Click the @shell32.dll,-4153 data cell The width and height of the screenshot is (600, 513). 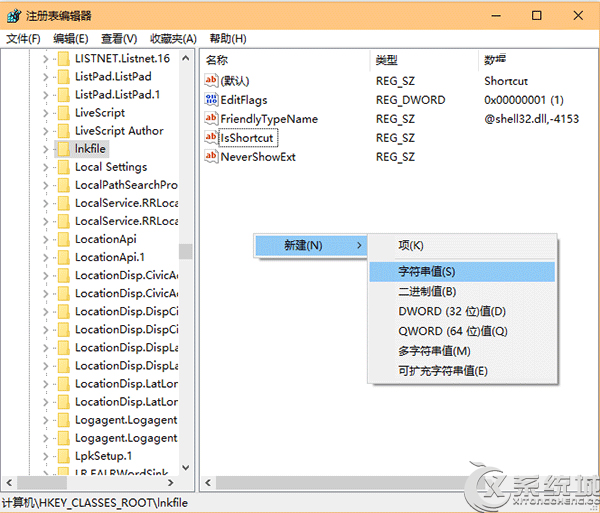(532, 119)
